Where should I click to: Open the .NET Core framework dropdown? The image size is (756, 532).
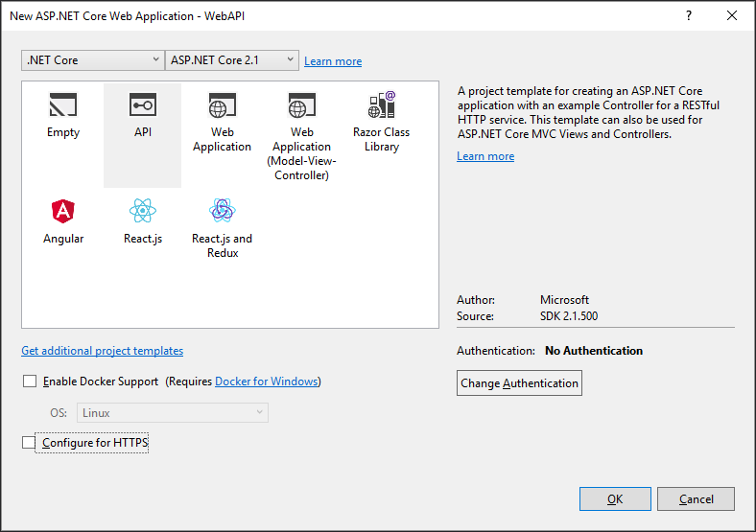[x=93, y=60]
